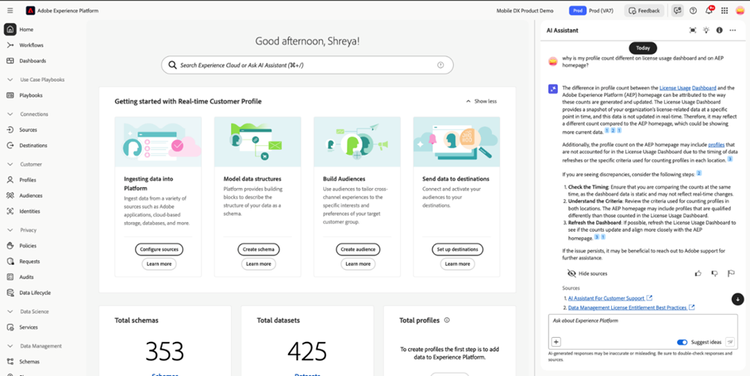Click the Search Experience Cloud search field
Viewport: 750px width, 376px height.
click(307, 65)
